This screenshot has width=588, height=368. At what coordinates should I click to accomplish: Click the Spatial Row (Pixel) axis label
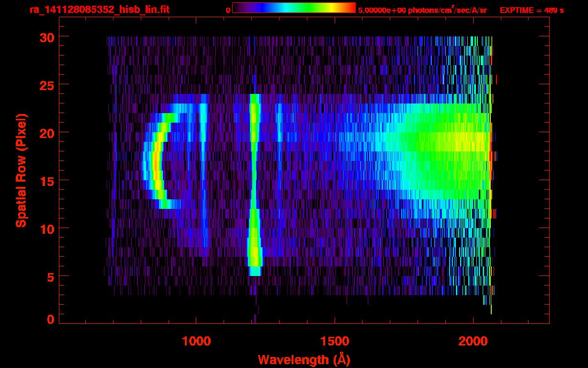pyautogui.click(x=21, y=170)
